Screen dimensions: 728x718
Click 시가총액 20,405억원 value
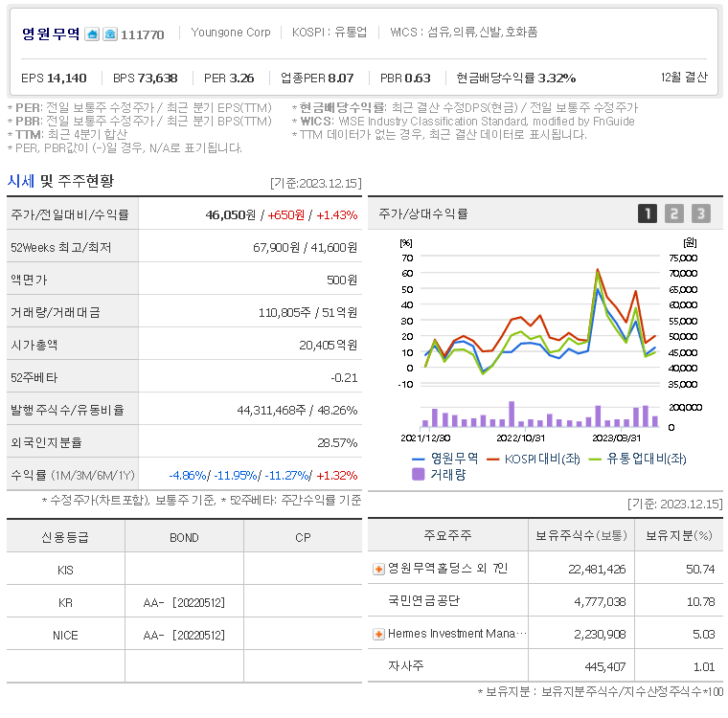[329, 345]
